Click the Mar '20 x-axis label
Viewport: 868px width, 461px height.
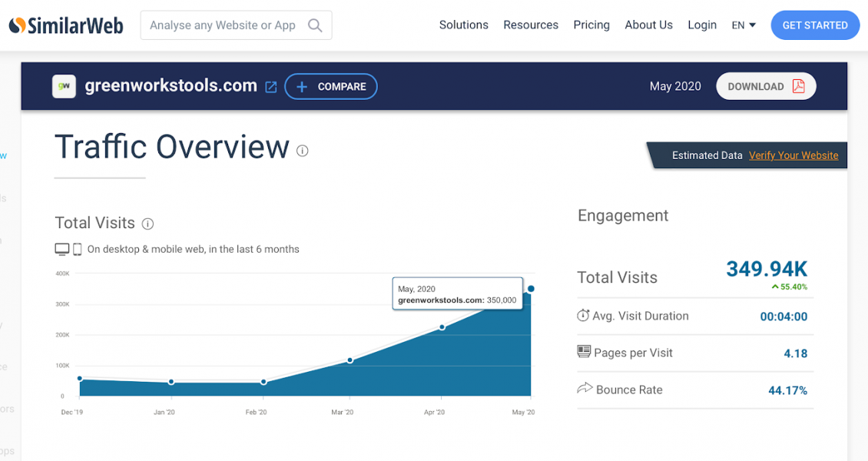pos(342,413)
